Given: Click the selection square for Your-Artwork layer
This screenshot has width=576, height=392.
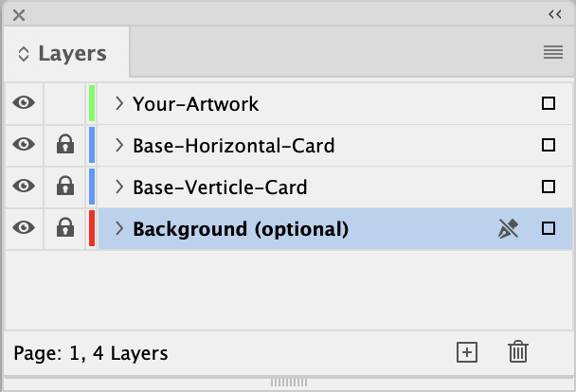Looking at the screenshot, I should (x=549, y=103).
